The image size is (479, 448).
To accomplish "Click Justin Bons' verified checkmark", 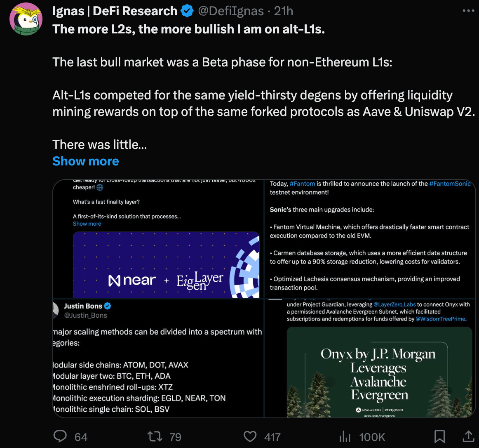I will pyautogui.click(x=108, y=306).
